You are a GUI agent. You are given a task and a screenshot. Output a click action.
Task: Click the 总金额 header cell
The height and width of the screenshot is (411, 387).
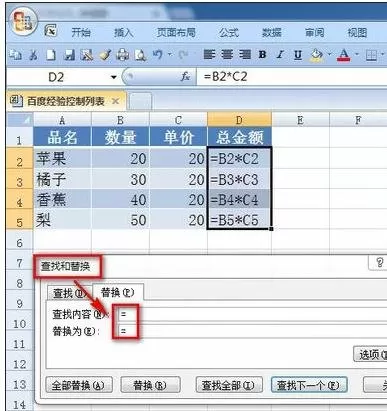pos(239,137)
